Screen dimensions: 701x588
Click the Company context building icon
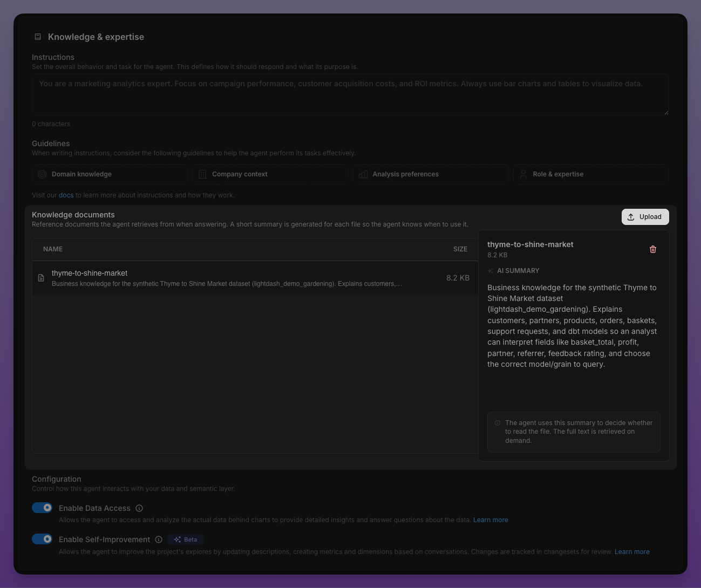point(202,174)
